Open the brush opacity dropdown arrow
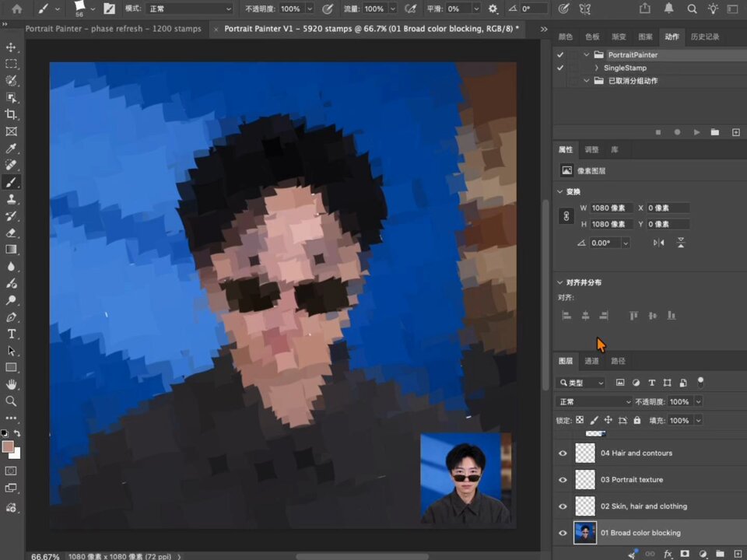This screenshot has height=560, width=747. tap(310, 9)
